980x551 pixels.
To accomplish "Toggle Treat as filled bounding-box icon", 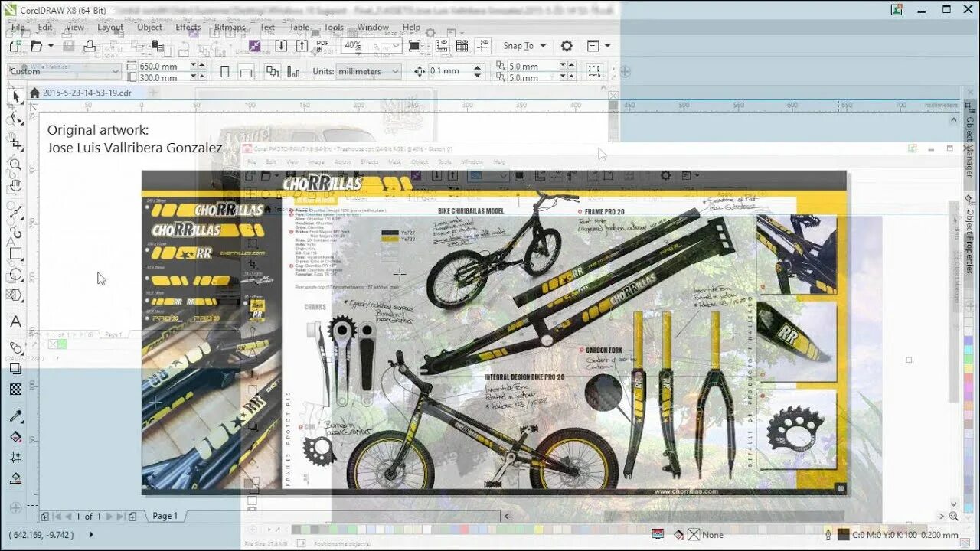I will coord(594,71).
